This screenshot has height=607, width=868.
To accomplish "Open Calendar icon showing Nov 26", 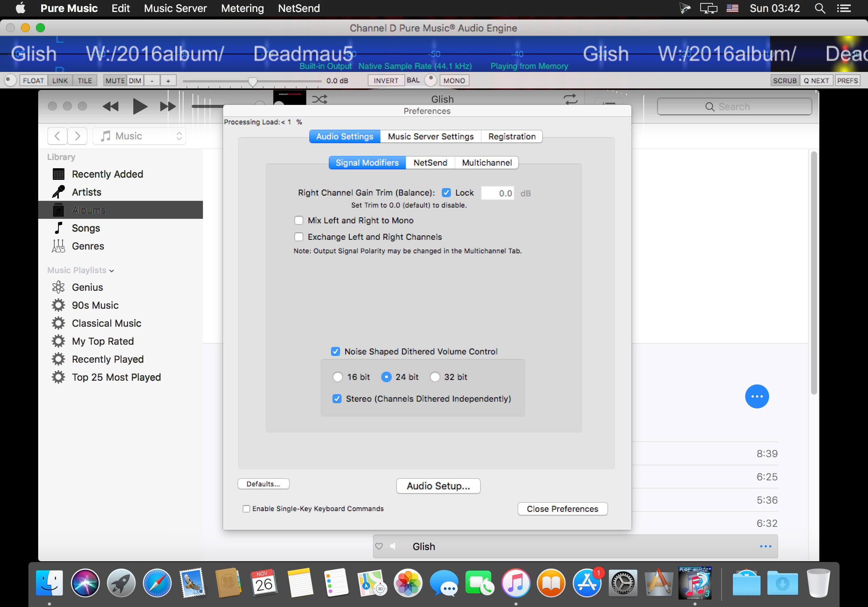I will click(264, 582).
